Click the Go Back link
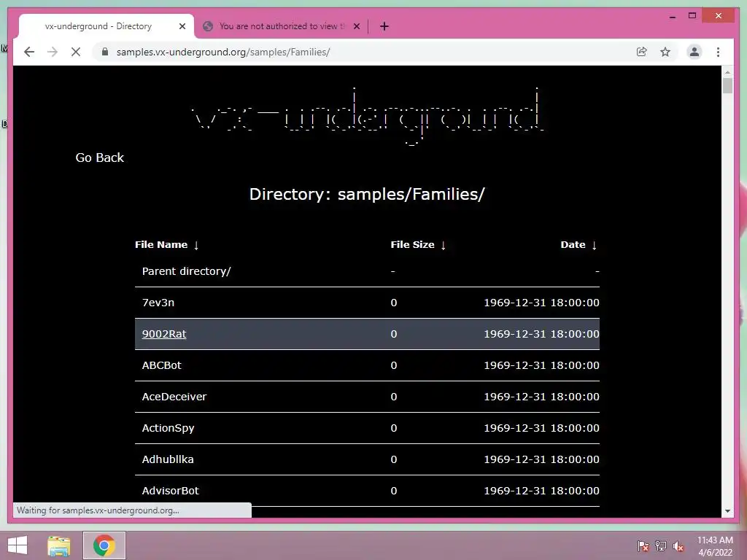 click(99, 157)
